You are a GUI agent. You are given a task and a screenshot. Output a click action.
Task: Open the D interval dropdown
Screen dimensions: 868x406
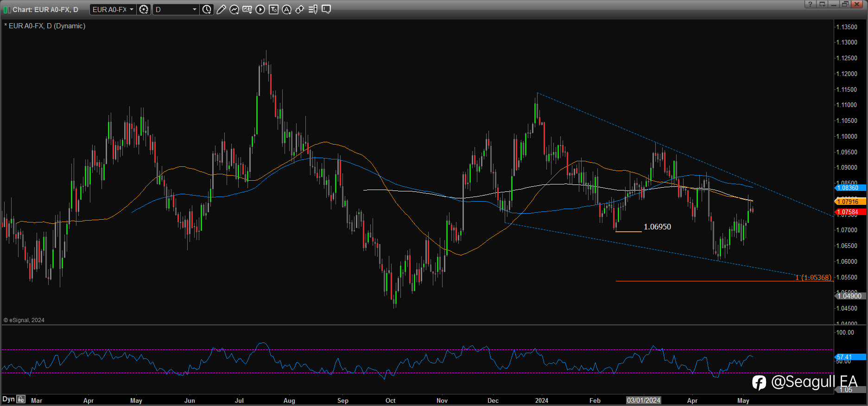pyautogui.click(x=194, y=9)
